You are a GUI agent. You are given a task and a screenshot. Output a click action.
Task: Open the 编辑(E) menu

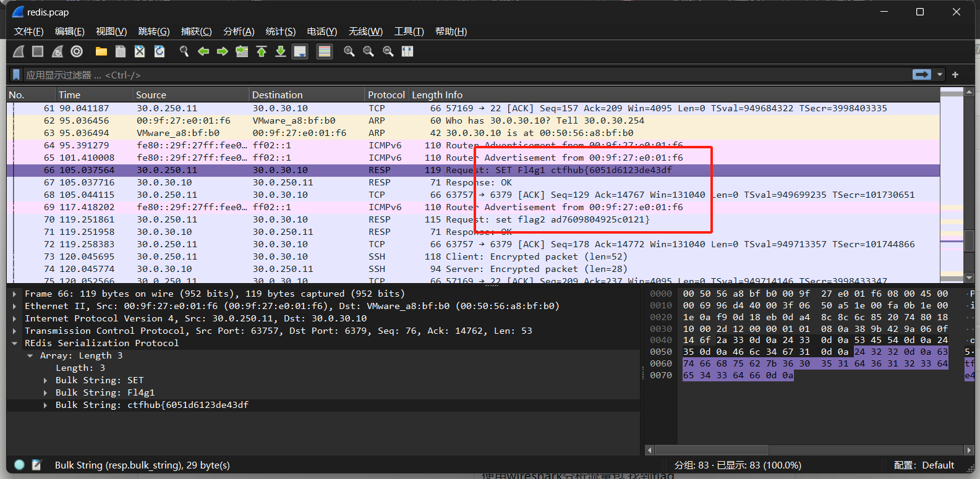click(69, 32)
